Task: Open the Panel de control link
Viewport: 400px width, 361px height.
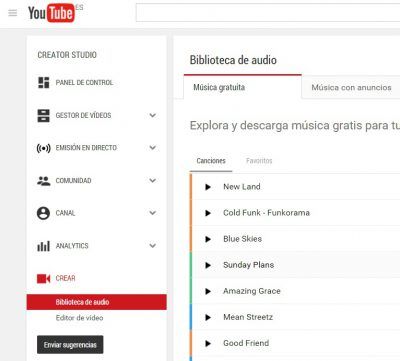Action: pos(84,83)
